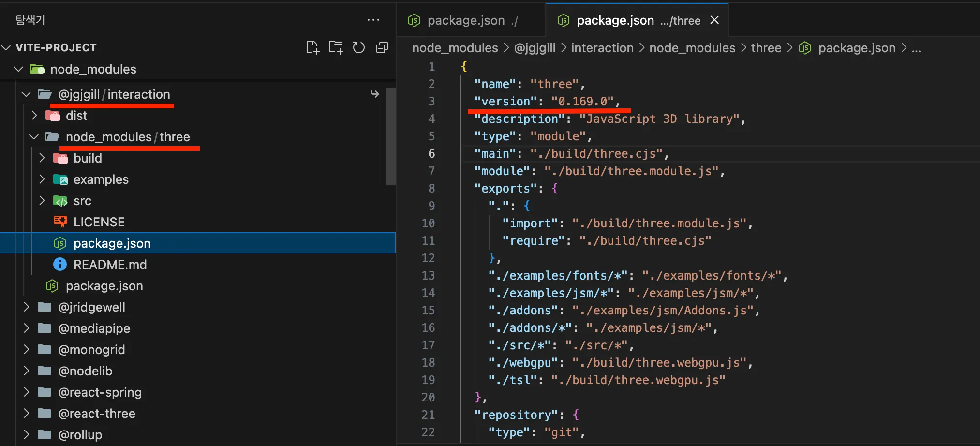Open the README.md info file icon
This screenshot has height=446, width=980.
coord(60,264)
